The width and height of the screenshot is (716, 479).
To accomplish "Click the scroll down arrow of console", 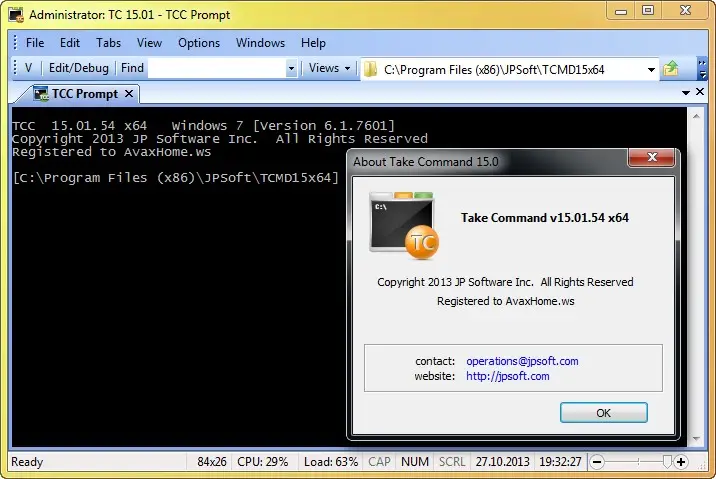I will coord(696,439).
